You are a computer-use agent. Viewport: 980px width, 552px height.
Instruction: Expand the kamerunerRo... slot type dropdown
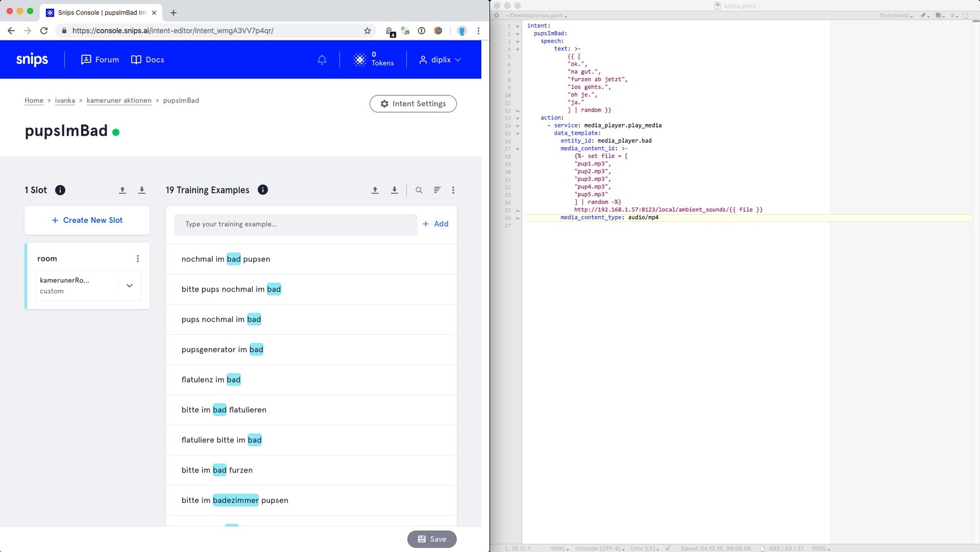tap(130, 286)
